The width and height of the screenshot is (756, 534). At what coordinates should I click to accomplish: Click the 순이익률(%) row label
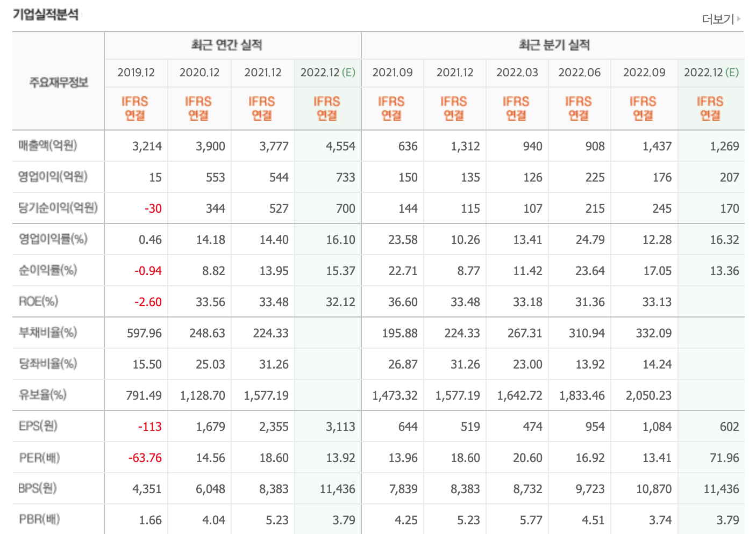coord(48,270)
